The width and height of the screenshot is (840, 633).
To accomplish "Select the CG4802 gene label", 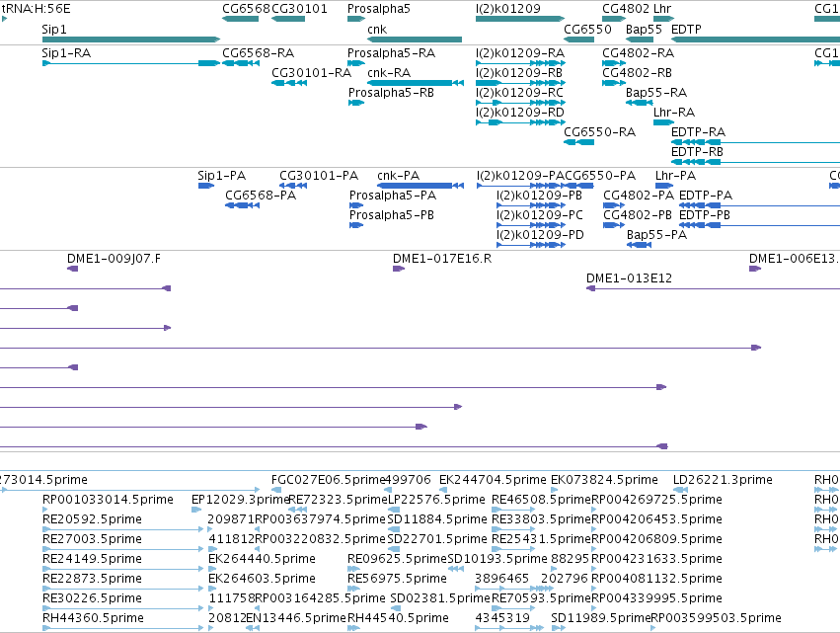I will tap(626, 9).
